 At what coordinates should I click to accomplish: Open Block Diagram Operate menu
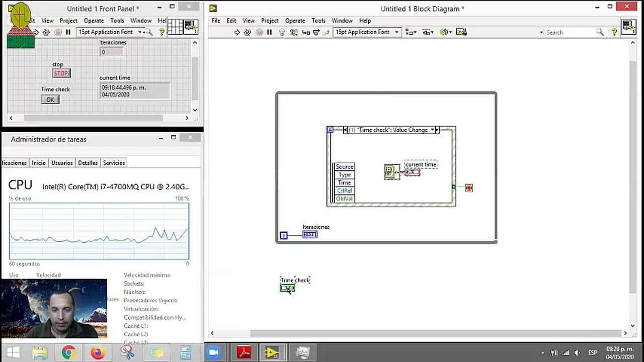click(x=295, y=21)
